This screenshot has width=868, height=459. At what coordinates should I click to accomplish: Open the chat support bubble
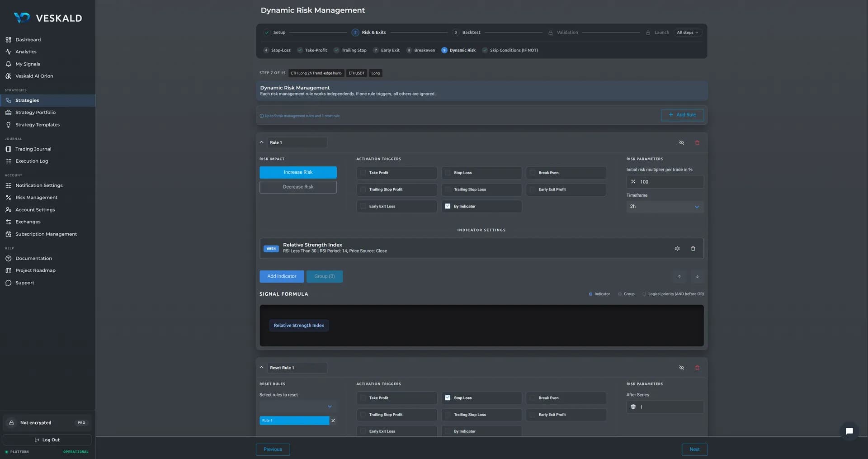click(x=849, y=431)
